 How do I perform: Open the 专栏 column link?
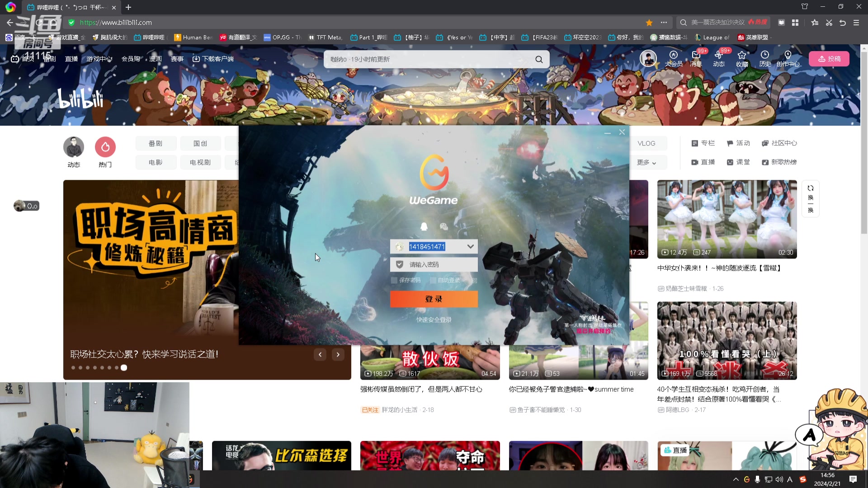click(703, 143)
